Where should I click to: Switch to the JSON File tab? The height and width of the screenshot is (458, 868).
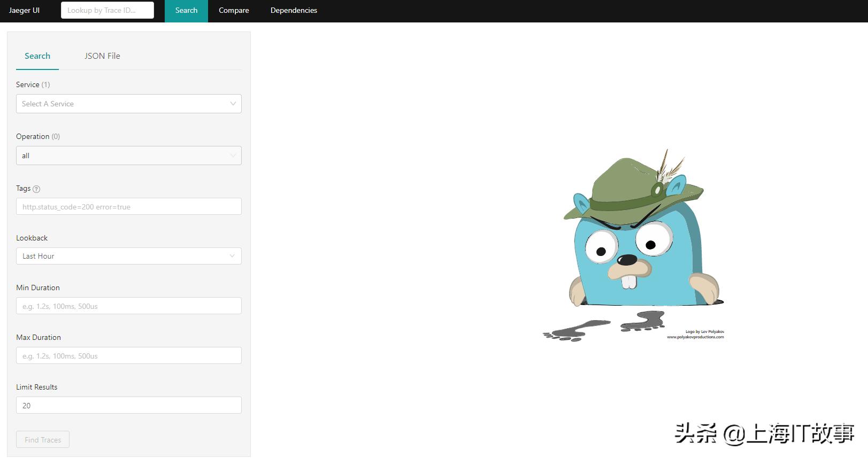pyautogui.click(x=102, y=56)
